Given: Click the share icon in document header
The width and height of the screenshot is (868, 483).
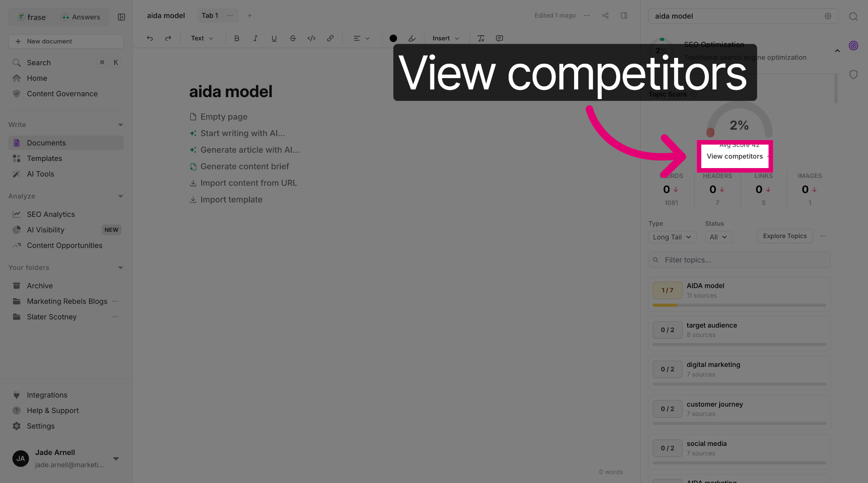Looking at the screenshot, I should click(x=605, y=16).
